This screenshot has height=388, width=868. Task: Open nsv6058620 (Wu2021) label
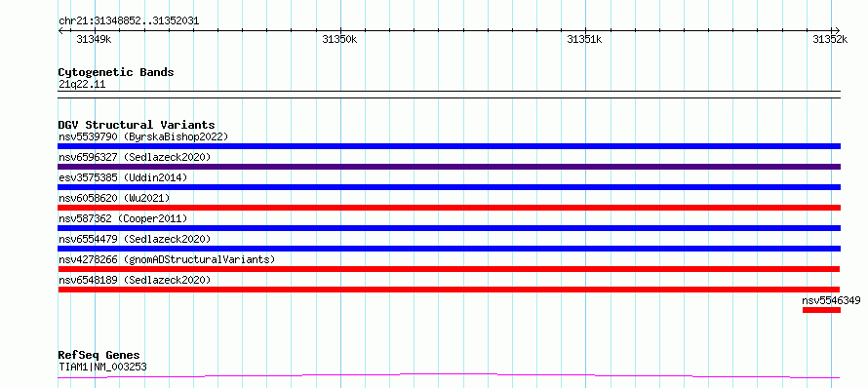(114, 198)
